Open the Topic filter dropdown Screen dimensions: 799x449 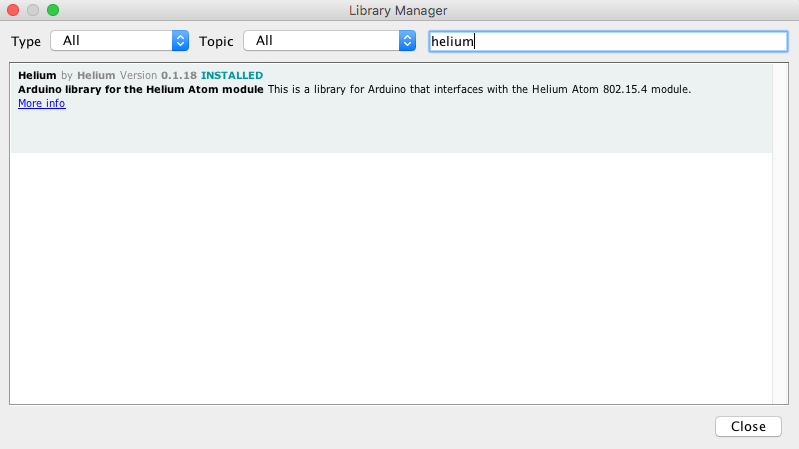322,41
